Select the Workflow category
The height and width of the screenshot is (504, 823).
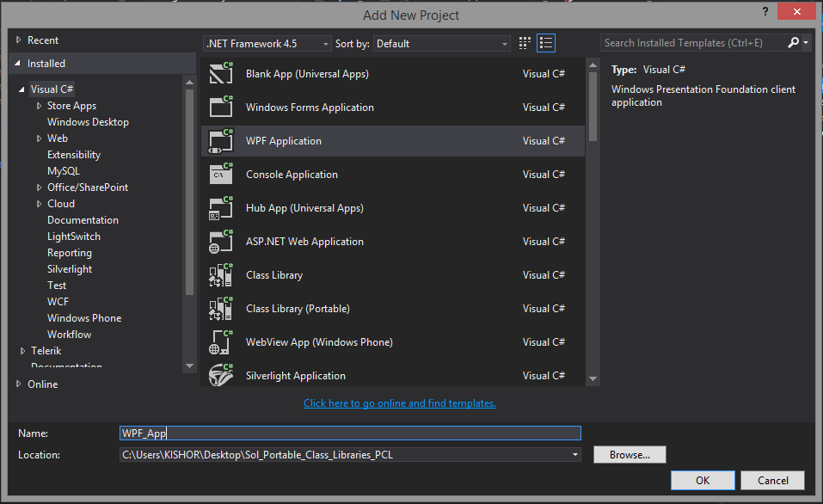click(x=69, y=334)
